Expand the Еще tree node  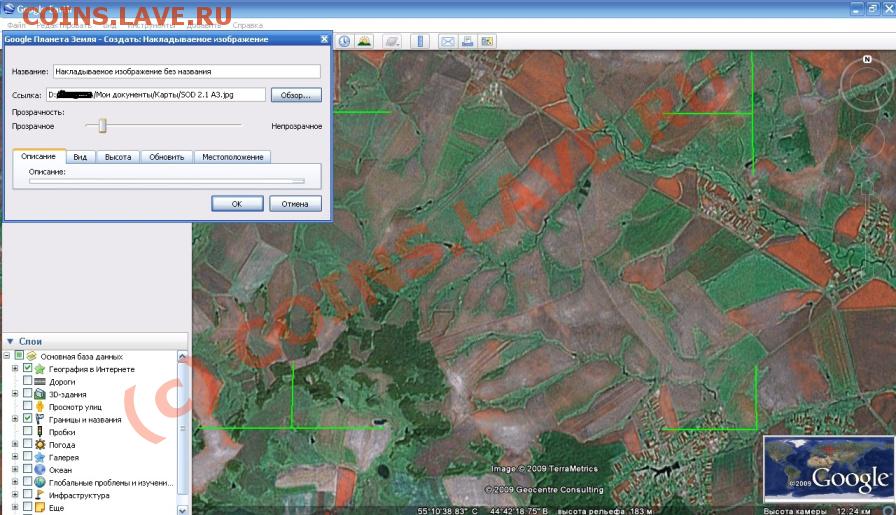tap(15, 507)
